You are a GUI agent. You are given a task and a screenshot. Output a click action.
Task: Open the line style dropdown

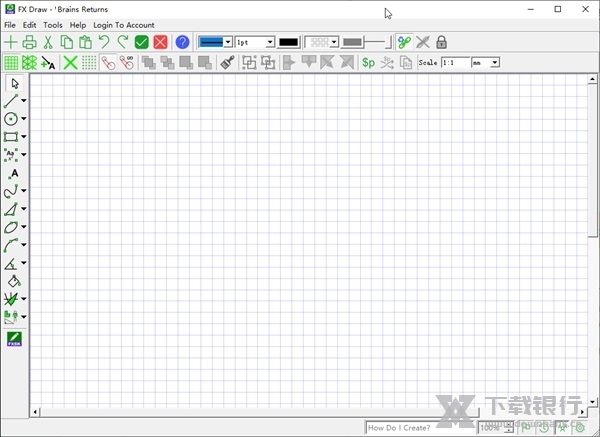(x=228, y=42)
